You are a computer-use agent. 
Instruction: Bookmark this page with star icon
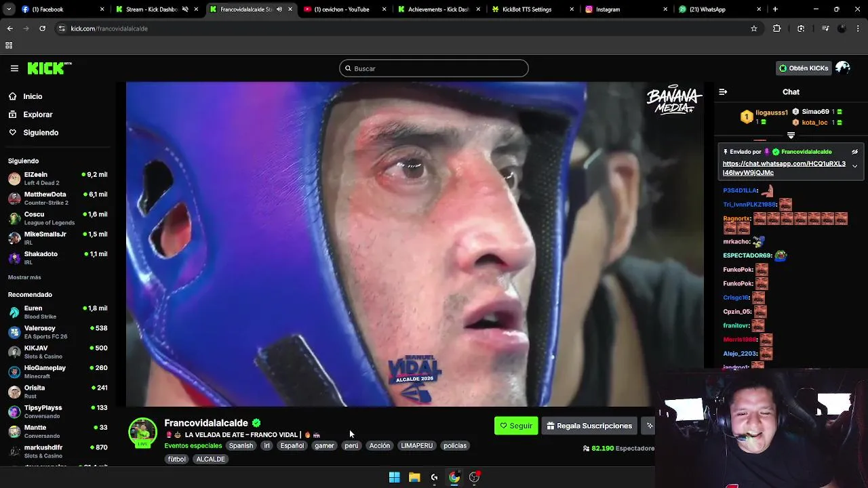[753, 28]
